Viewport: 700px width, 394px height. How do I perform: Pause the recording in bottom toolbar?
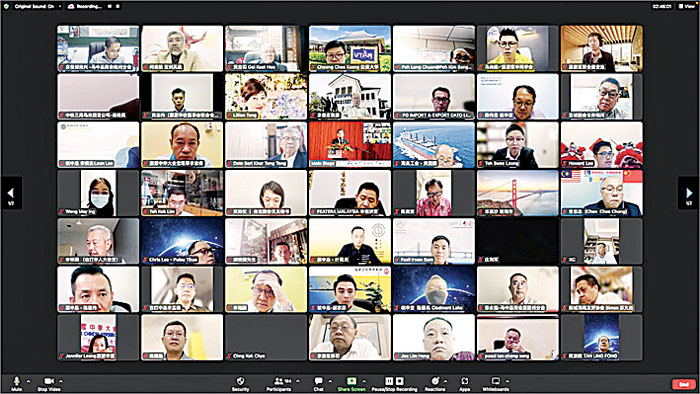point(389,381)
